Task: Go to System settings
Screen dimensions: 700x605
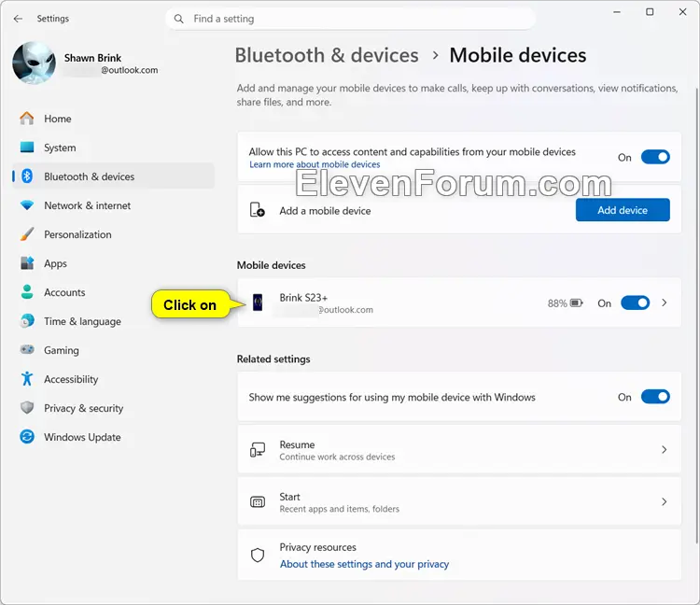Action: [113, 148]
